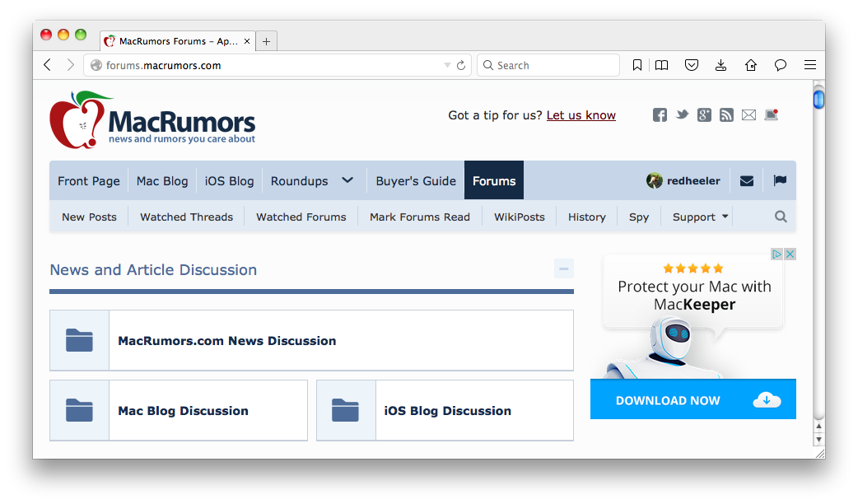Click the New Posts link
The width and height of the screenshot is (858, 504).
click(89, 217)
